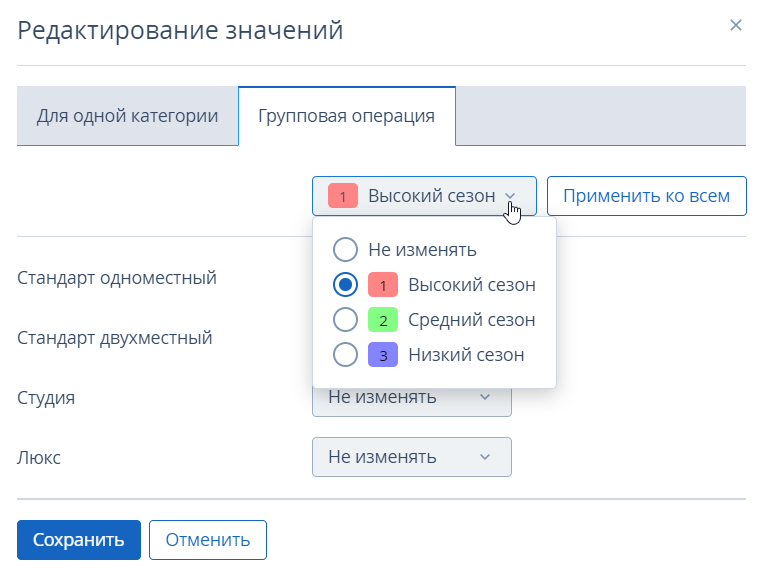The height and width of the screenshot is (578, 762).
Task: Click the Отменить button
Action: [x=208, y=540]
